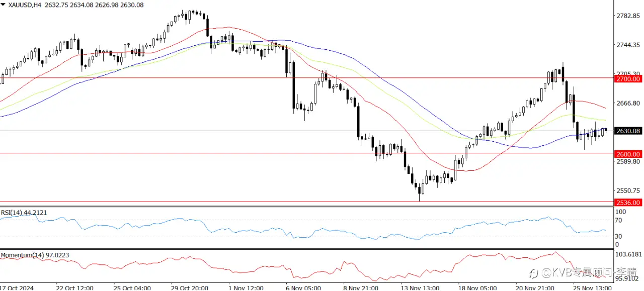Viewport: 644px width, 291px height.
Task: Click the 8 Nov 21:00 time label
Action: 361,287
